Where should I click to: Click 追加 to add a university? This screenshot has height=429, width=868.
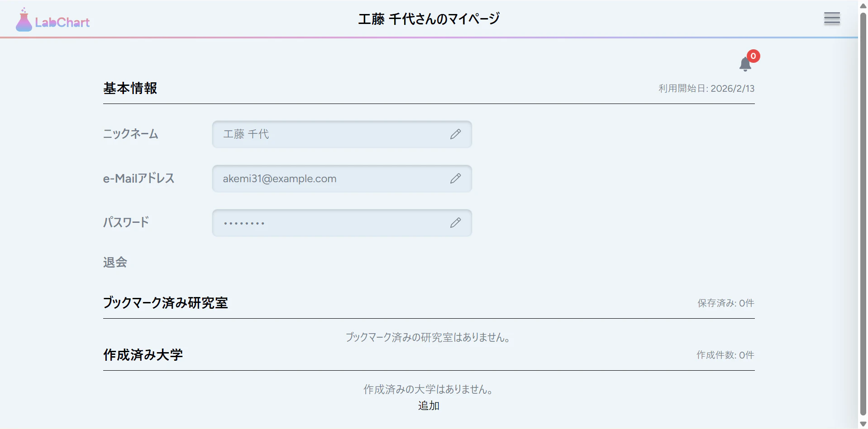tap(429, 405)
